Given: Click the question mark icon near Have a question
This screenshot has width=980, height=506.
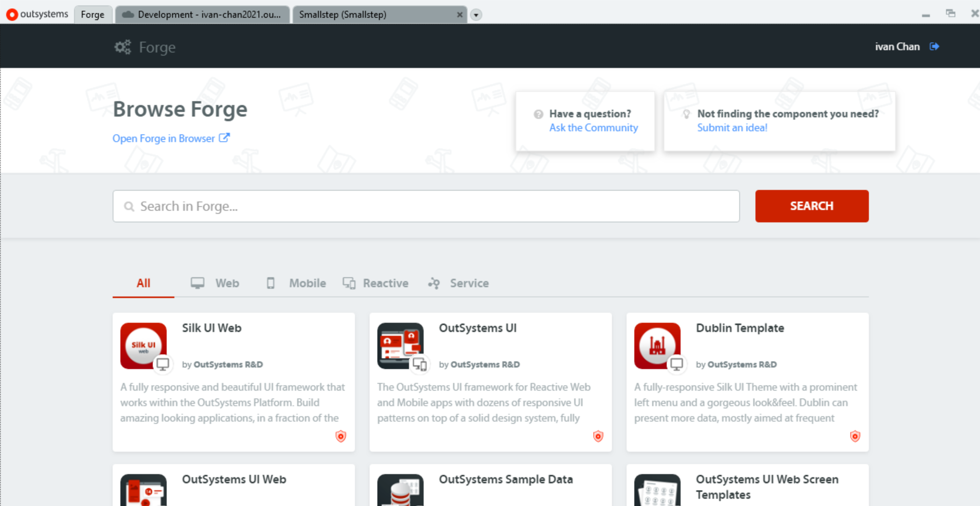Looking at the screenshot, I should coord(538,114).
